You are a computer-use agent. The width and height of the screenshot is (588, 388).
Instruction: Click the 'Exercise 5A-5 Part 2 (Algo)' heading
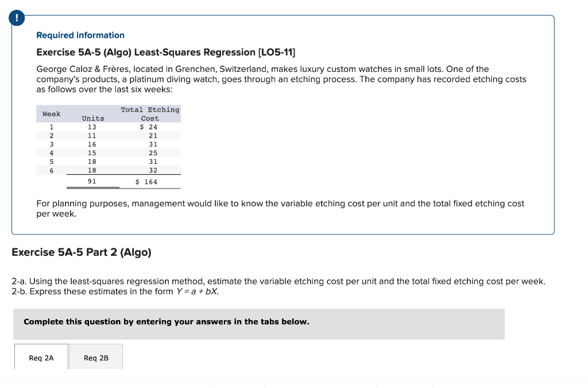[x=82, y=252]
